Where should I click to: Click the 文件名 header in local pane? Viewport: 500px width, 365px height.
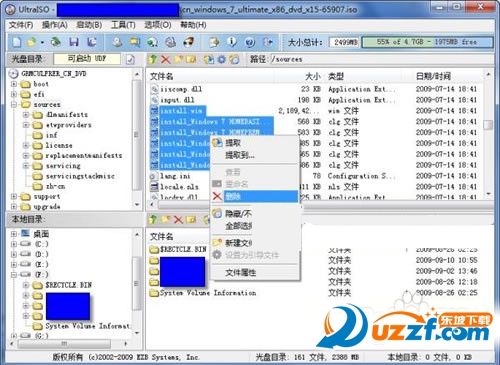point(162,237)
